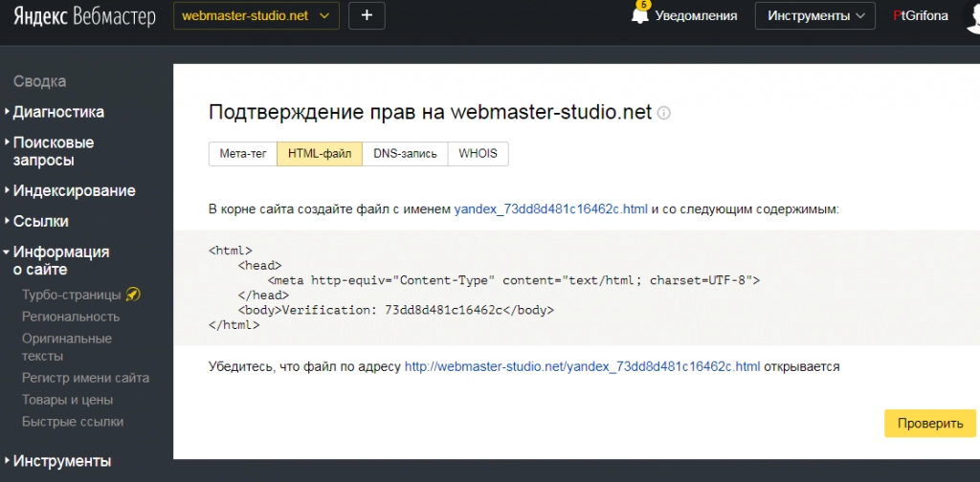The height and width of the screenshot is (482, 980).
Task: Open the PtGrifona user account
Action: (x=921, y=16)
